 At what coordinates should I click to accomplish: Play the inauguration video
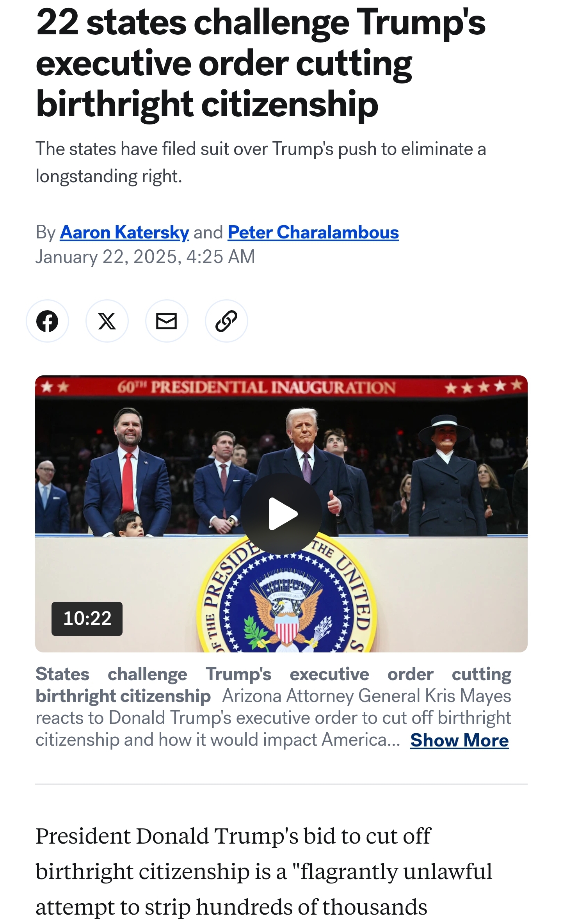click(281, 514)
